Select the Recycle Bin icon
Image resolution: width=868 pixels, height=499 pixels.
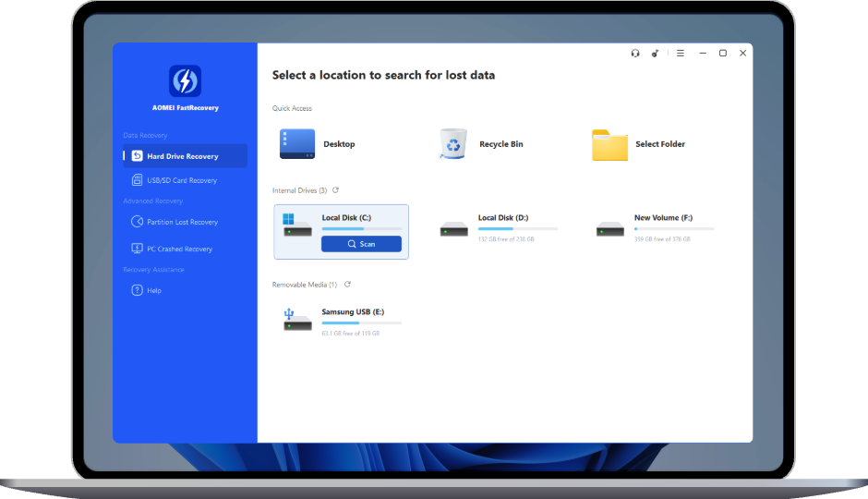click(453, 144)
